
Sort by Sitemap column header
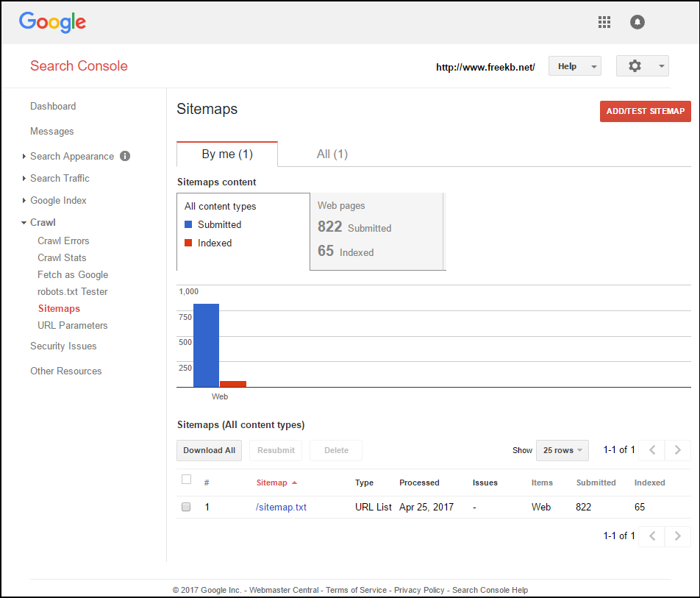coord(271,483)
